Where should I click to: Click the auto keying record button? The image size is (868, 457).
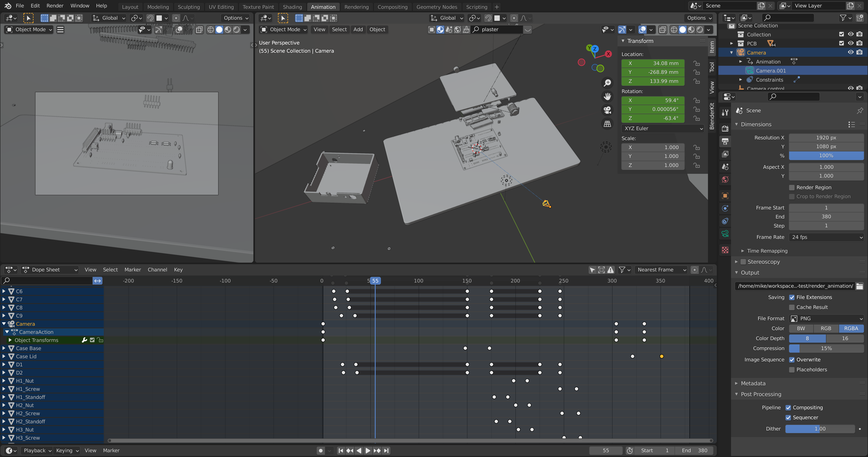pos(321,451)
